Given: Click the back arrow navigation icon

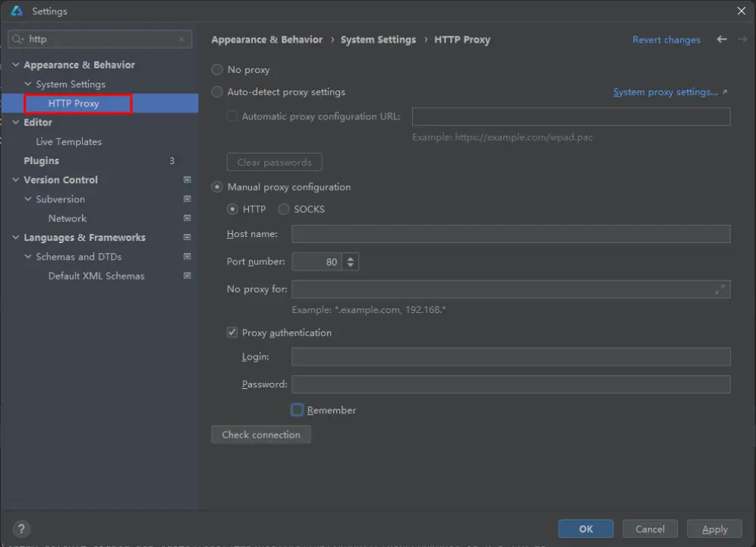Looking at the screenshot, I should [721, 40].
